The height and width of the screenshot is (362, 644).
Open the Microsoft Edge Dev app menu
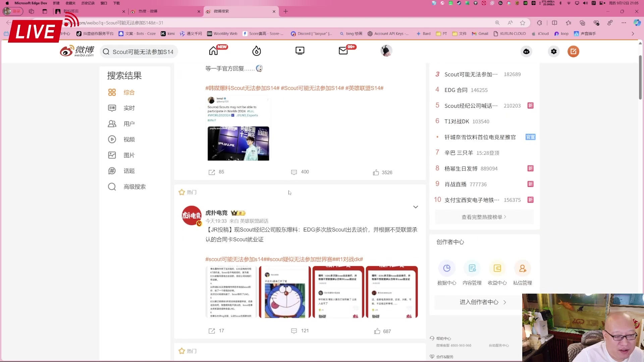click(31, 3)
